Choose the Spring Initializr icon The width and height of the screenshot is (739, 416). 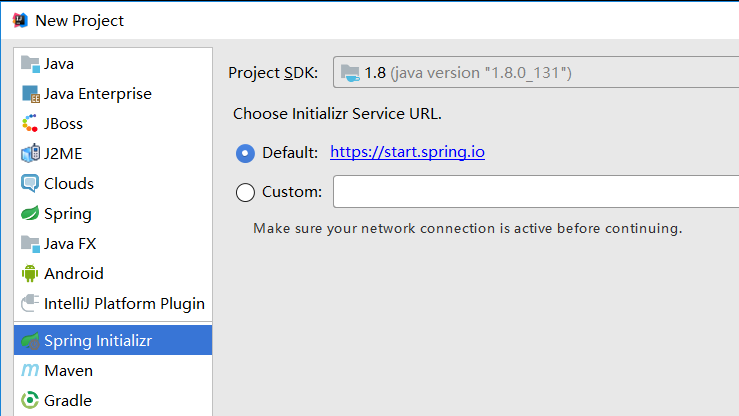pyautogui.click(x=30, y=341)
